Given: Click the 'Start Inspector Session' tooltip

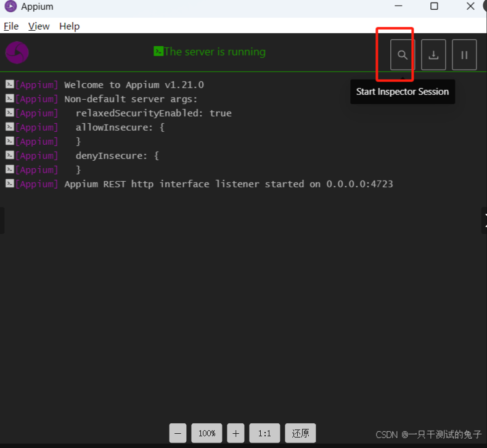Looking at the screenshot, I should coord(403,92).
